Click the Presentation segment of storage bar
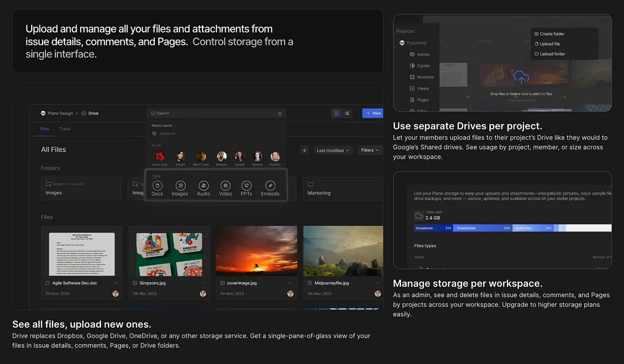Image resolution: width=624 pixels, height=364 pixels. tap(483, 228)
